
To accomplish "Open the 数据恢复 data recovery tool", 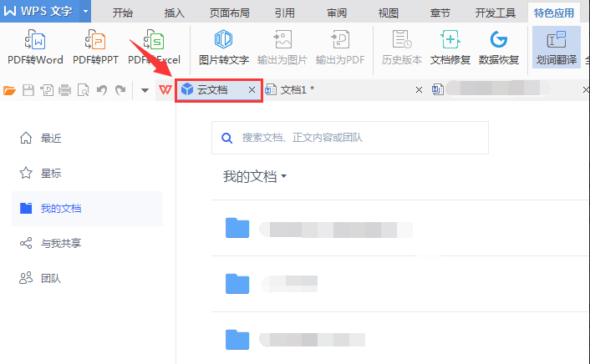I will pos(499,48).
